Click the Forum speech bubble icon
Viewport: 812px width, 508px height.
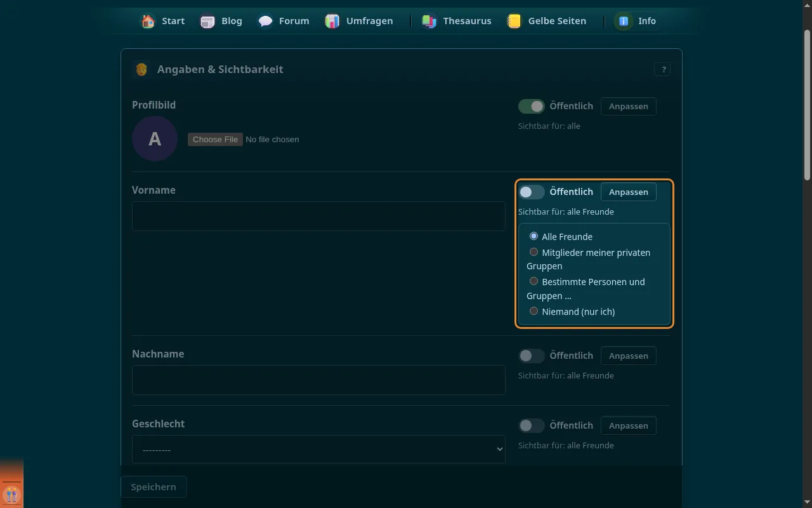[265, 21]
